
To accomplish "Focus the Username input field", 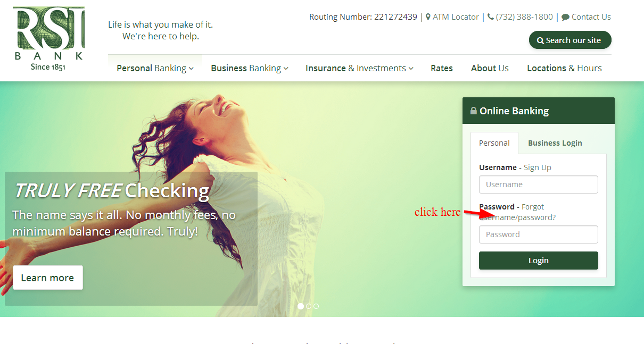I will 539,184.
